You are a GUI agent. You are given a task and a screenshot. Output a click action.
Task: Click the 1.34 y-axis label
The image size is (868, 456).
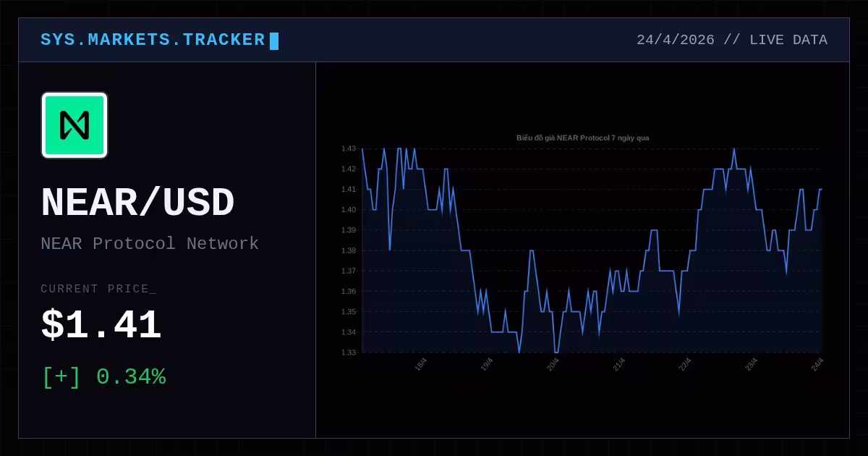[x=349, y=332]
